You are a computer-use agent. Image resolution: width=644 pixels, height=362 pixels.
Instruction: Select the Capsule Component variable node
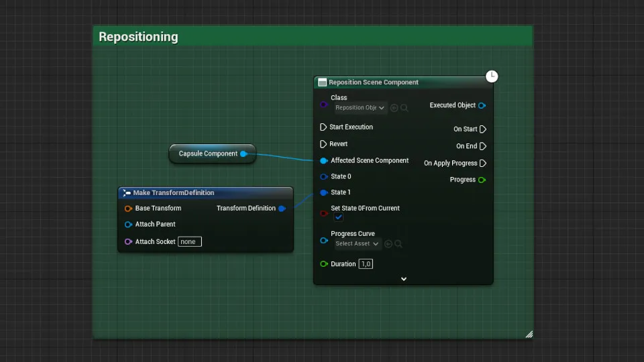click(213, 154)
